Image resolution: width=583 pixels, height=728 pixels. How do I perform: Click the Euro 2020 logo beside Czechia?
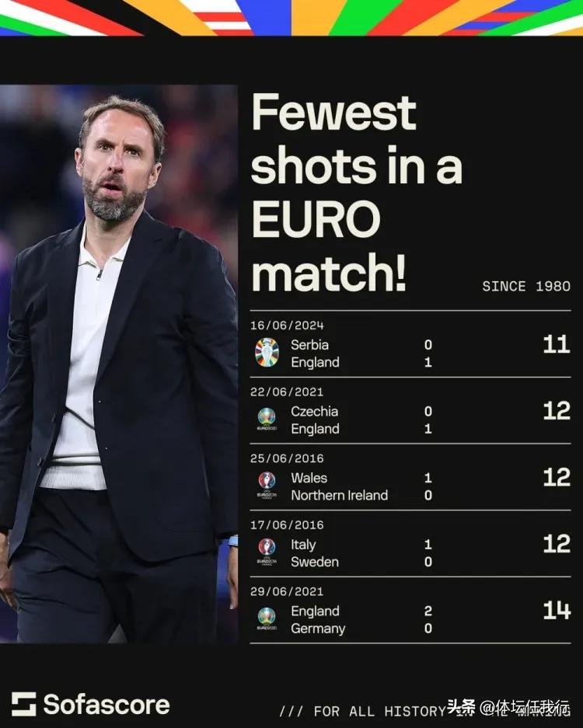pyautogui.click(x=267, y=420)
